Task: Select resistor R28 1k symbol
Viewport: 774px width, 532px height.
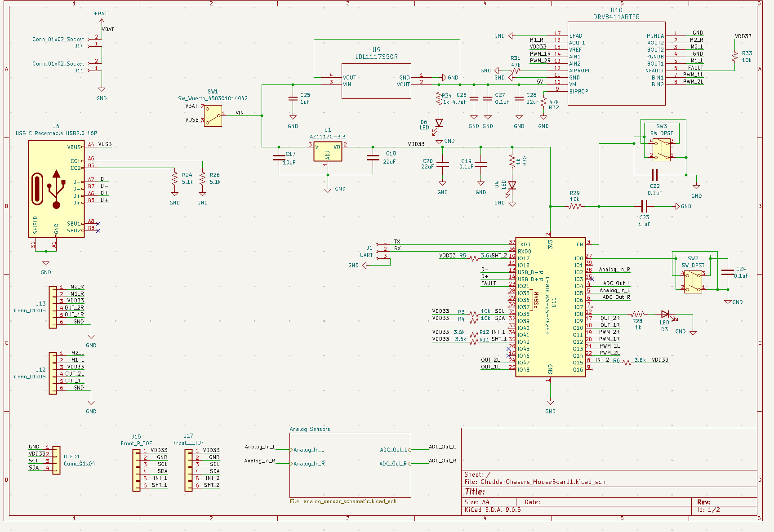Action: [637, 314]
